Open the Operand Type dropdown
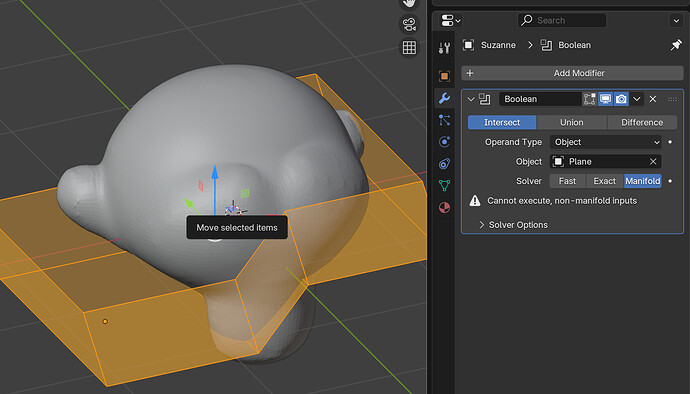Viewport: 690px width, 394px height. (606, 142)
